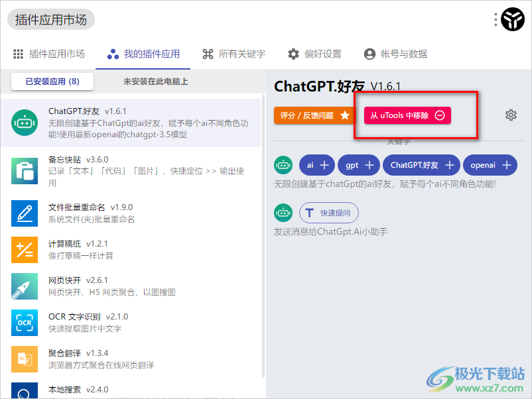Click robot icon beside the keyword chips
532x399 pixels.
[x=283, y=165]
